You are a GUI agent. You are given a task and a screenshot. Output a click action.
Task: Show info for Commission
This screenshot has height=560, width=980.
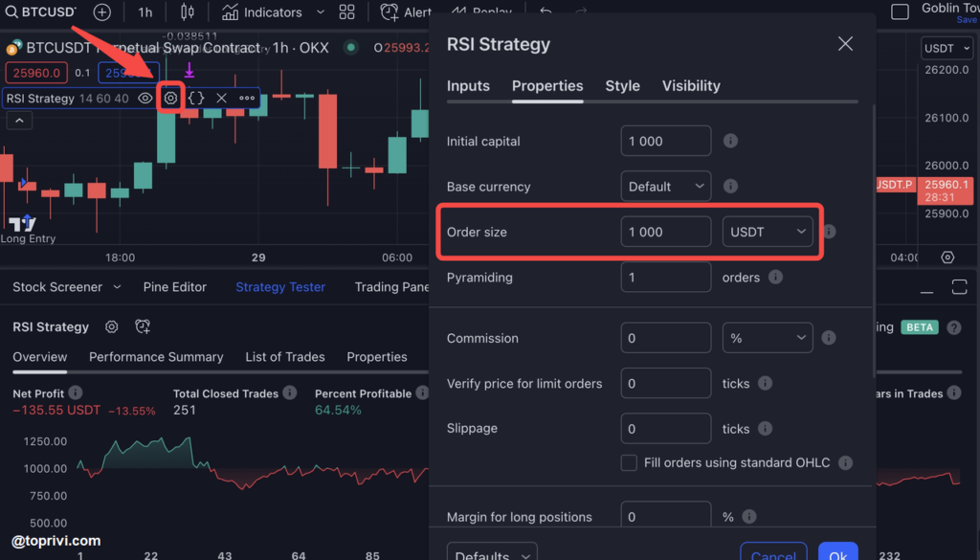click(x=829, y=338)
